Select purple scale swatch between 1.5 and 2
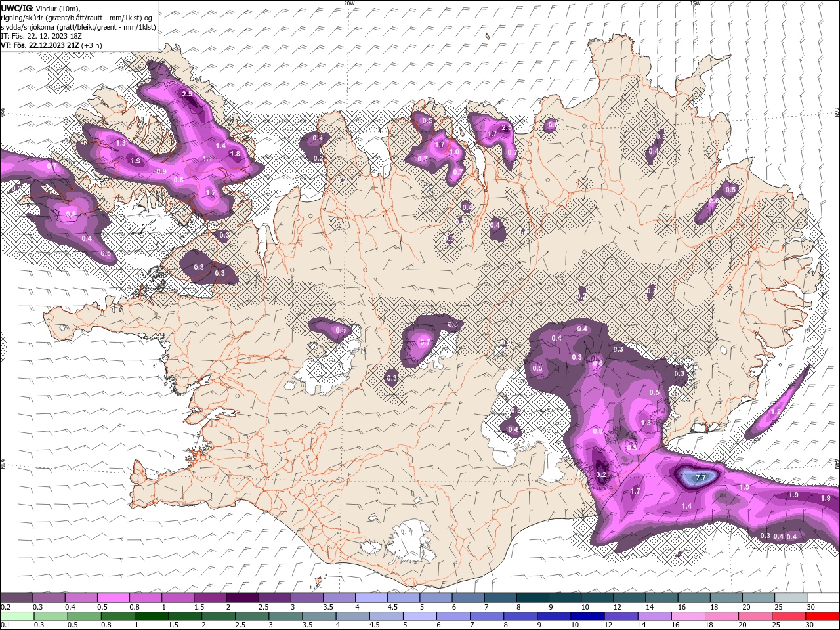 point(209,598)
